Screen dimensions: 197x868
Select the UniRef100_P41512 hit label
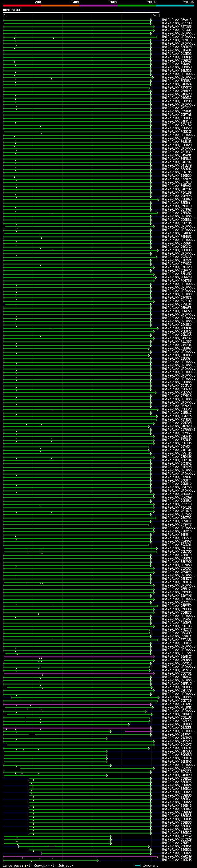click(177, 670)
